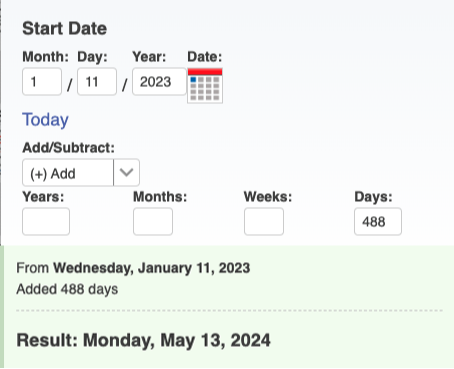
Task: Select the Days field containing 488
Action: coord(378,221)
